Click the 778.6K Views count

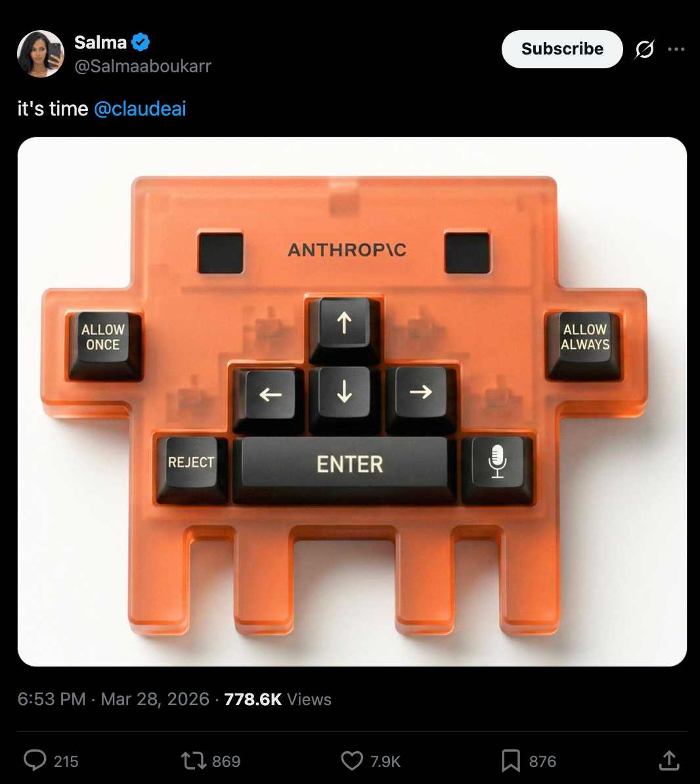click(x=278, y=699)
